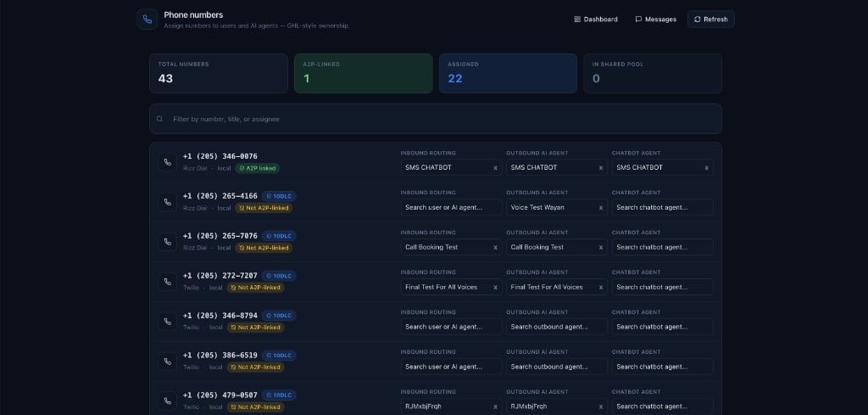Open outbound agent search for 346-8794
The image size is (868, 415).
pos(557,327)
